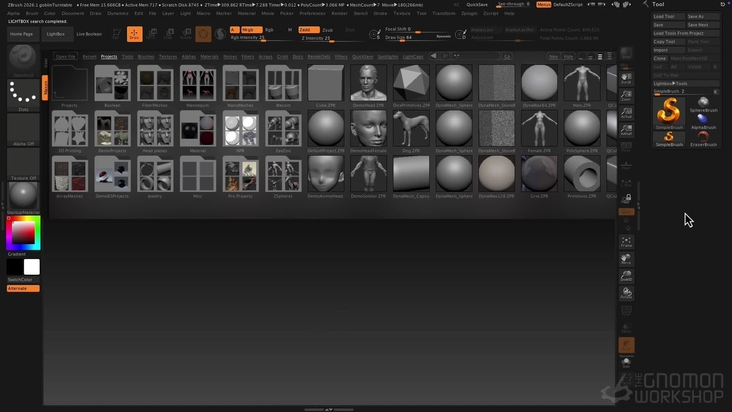
Task: Select the SphereBrush tool
Action: pos(703,104)
